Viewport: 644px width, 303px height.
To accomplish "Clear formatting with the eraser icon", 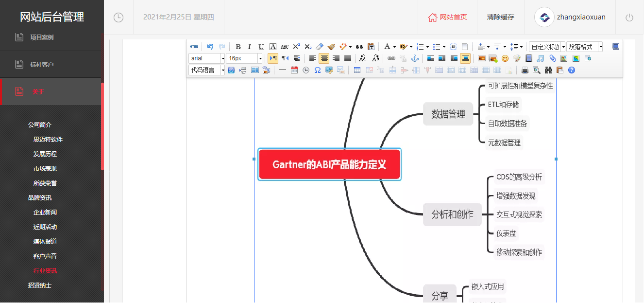I will pyautogui.click(x=320, y=47).
